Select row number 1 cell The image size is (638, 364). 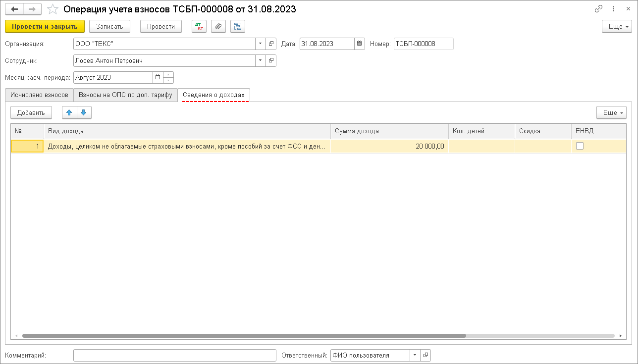[x=27, y=146]
